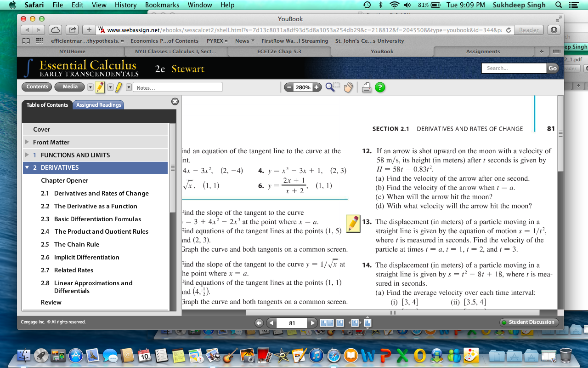The height and width of the screenshot is (368, 588).
Task: Open the Cover entry in contents
Action: click(x=96, y=129)
